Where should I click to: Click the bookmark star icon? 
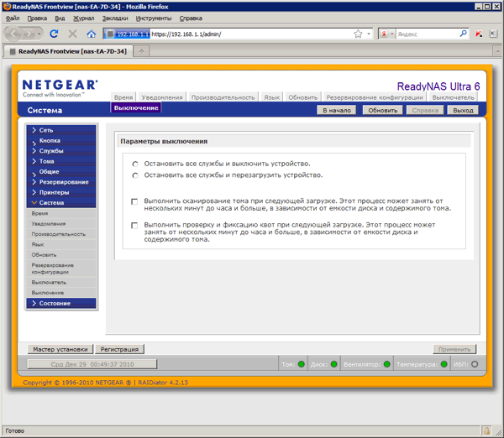[358, 34]
